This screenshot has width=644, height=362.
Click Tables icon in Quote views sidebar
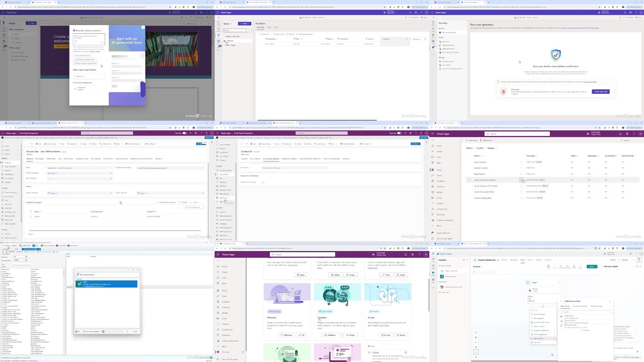(x=433, y=170)
